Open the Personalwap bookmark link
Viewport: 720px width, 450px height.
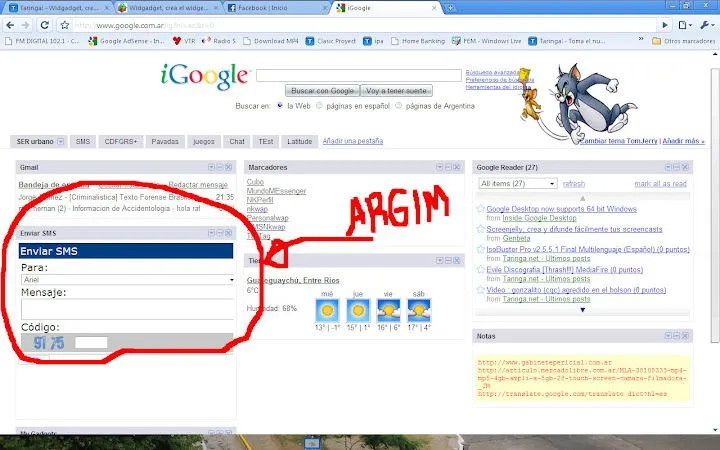[268, 218]
